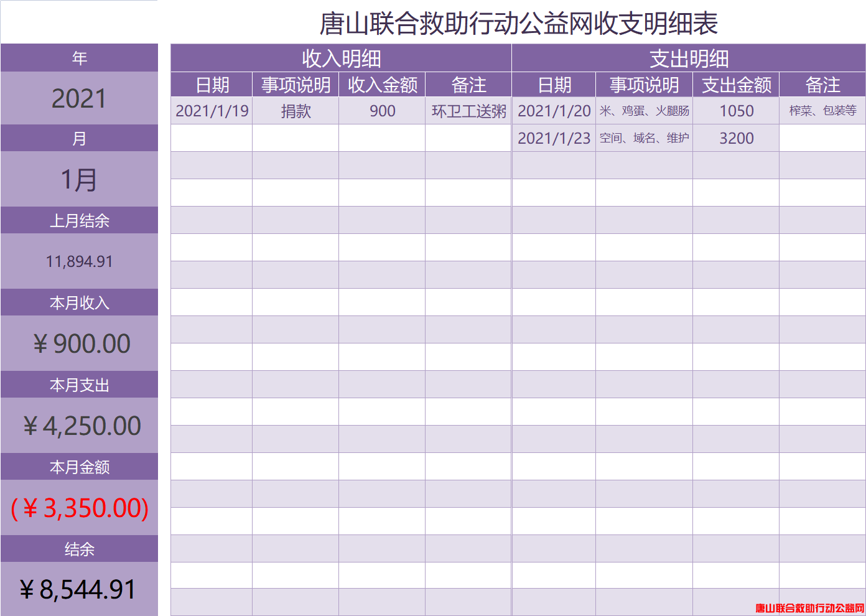Click the 支出明细 section header
Image resolution: width=866 pixels, height=616 pixels.
689,58
